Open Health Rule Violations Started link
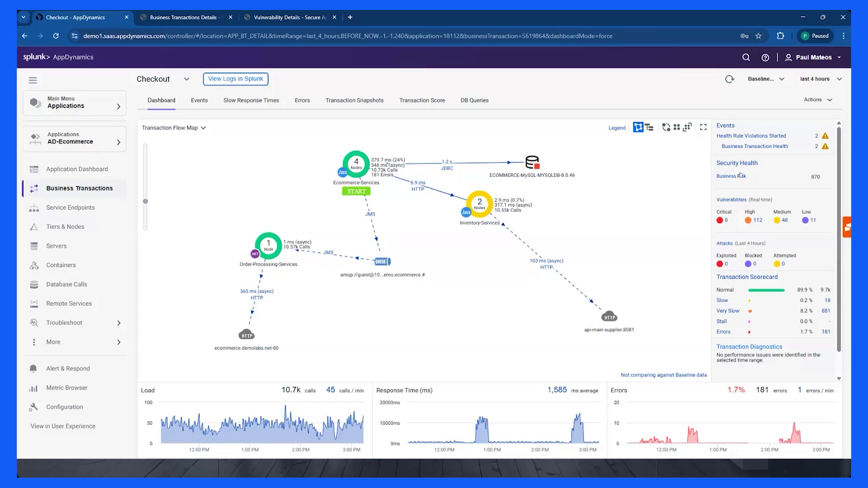 pos(751,136)
